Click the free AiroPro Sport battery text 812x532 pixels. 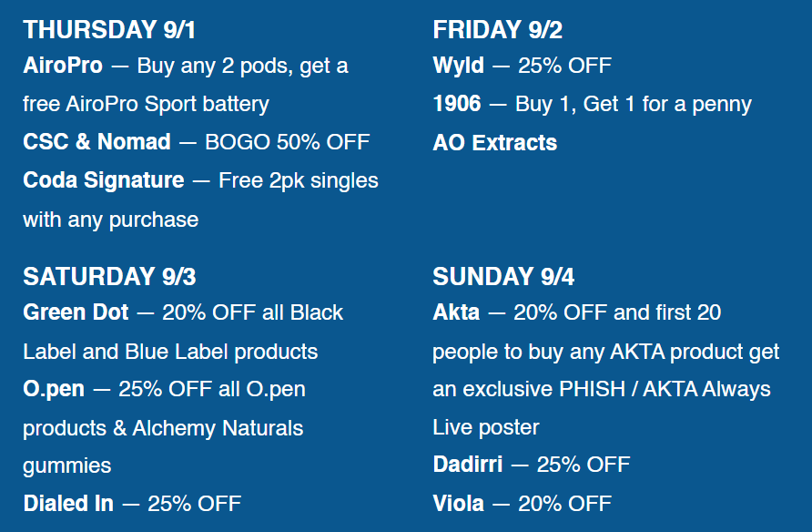click(146, 104)
